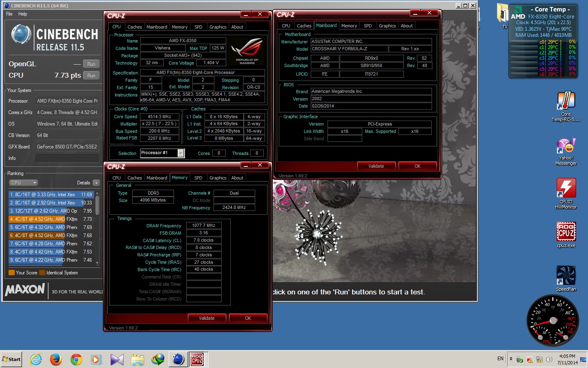Show hidden system tray icons
Viewport: 588px width, 368px height.
tap(511, 359)
